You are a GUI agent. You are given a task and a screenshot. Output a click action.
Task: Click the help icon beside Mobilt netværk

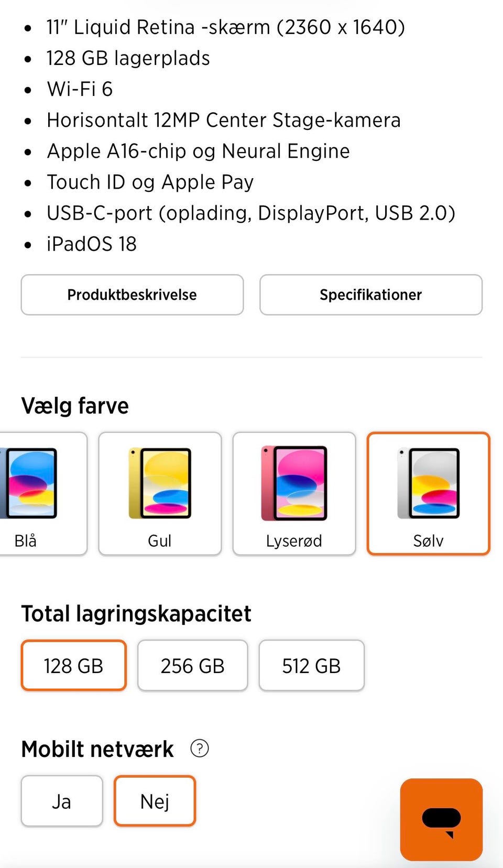tap(200, 748)
